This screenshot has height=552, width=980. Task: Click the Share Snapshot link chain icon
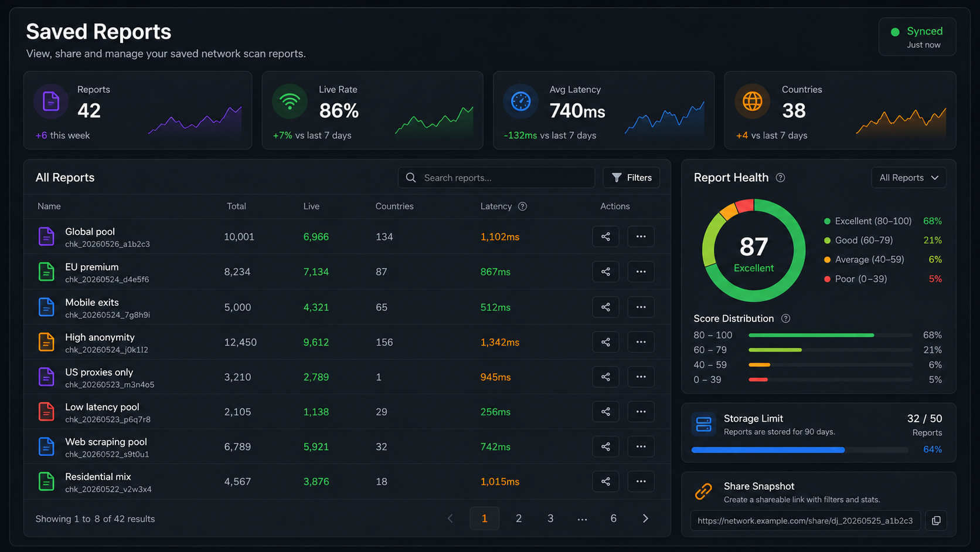703,492
